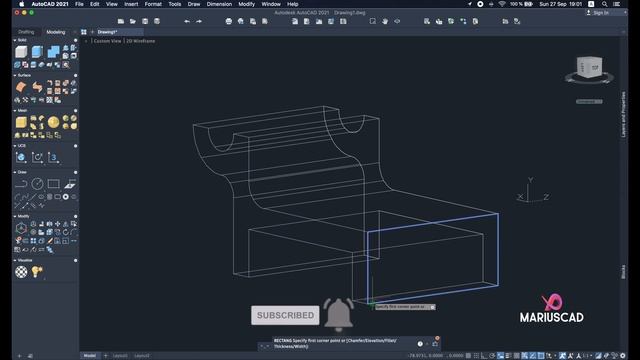Image resolution: width=640 pixels, height=360 pixels.
Task: Open status bar settings gear icon
Action: point(622,356)
